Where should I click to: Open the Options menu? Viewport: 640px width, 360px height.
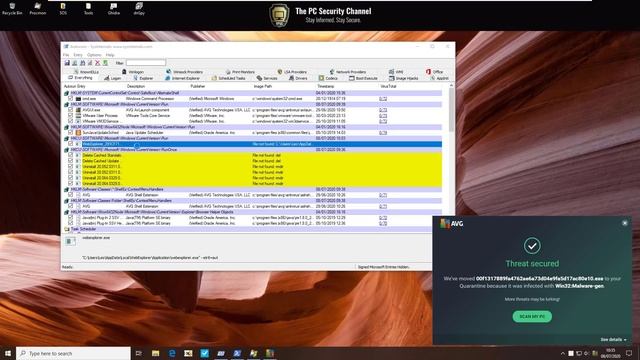pos(94,55)
